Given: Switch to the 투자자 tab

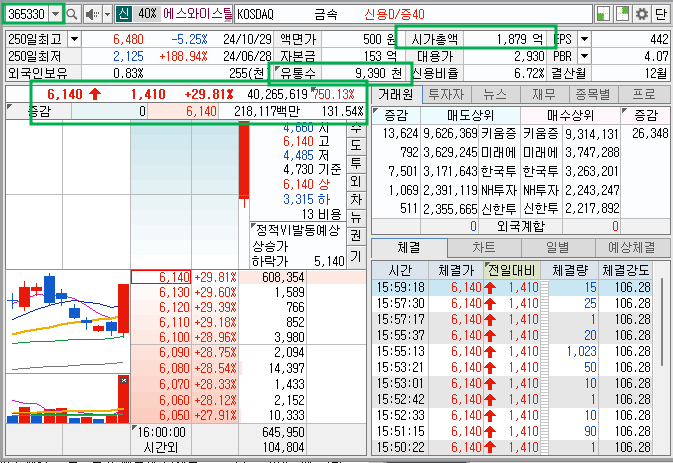Looking at the screenshot, I should click(x=446, y=94).
